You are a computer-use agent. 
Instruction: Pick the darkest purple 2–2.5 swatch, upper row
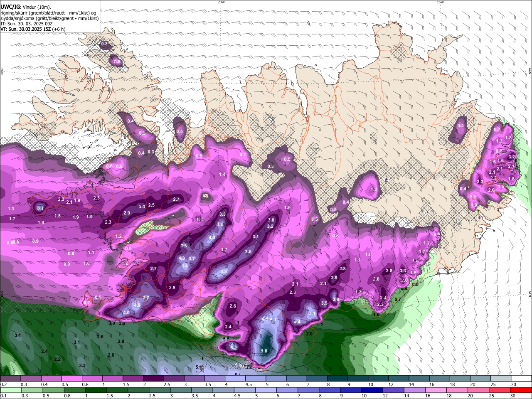pyautogui.click(x=153, y=378)
